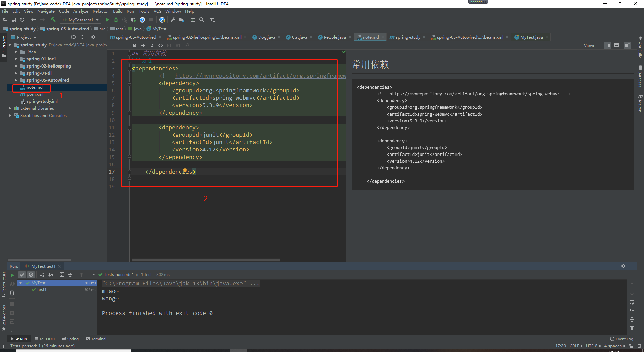Open Project Structure folder icon in toolbar

click(182, 20)
